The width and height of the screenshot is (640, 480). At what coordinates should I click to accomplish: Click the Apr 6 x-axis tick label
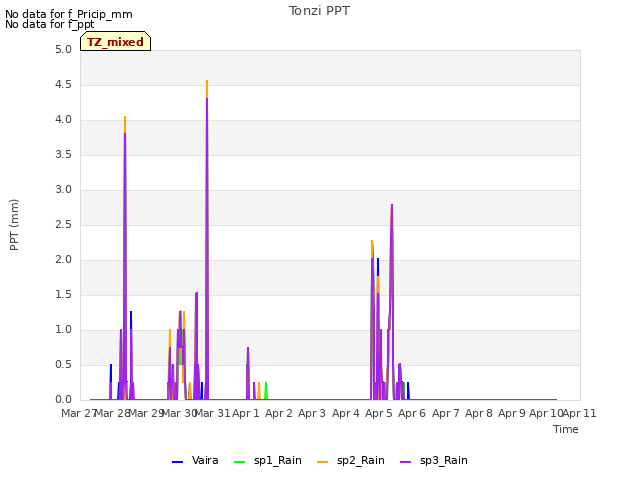coord(412,413)
